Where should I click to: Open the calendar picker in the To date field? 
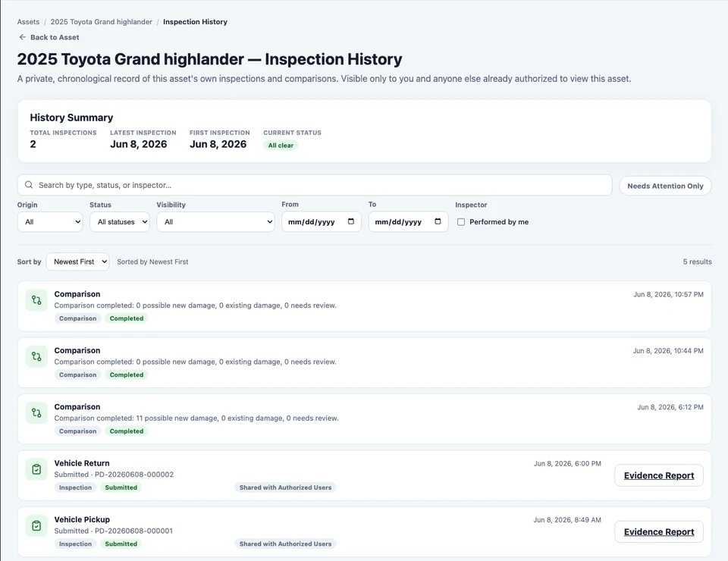[438, 221]
